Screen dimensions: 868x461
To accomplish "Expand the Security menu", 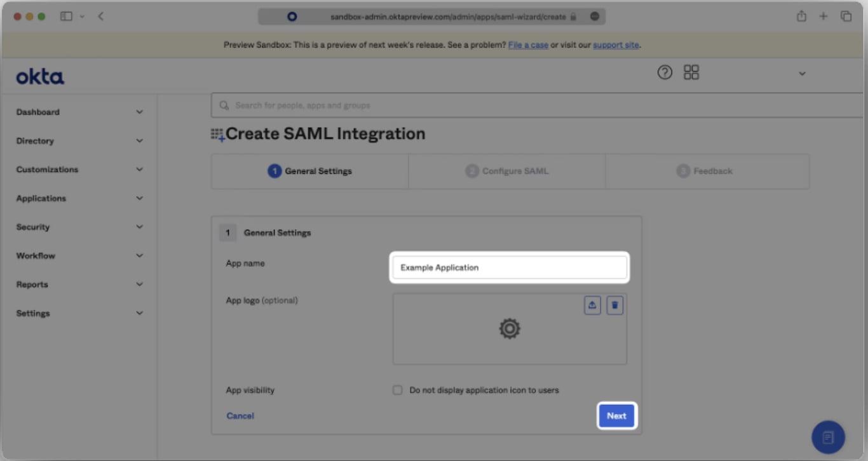I will [79, 227].
